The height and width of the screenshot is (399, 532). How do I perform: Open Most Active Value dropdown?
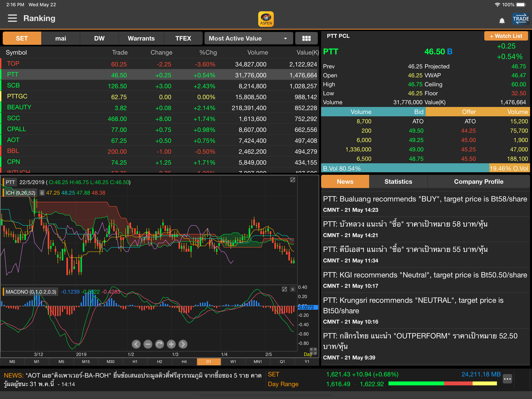pyautogui.click(x=248, y=38)
